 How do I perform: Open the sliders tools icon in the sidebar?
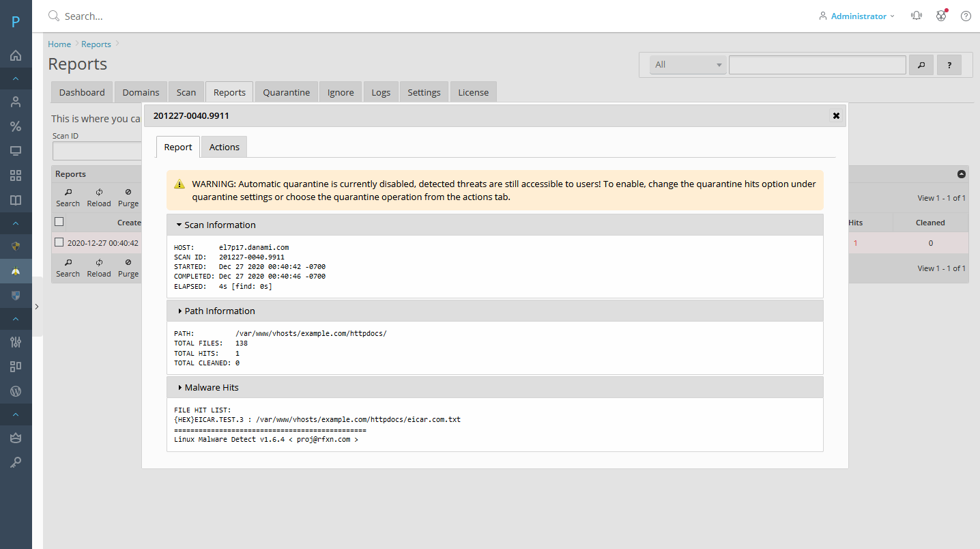click(x=16, y=342)
